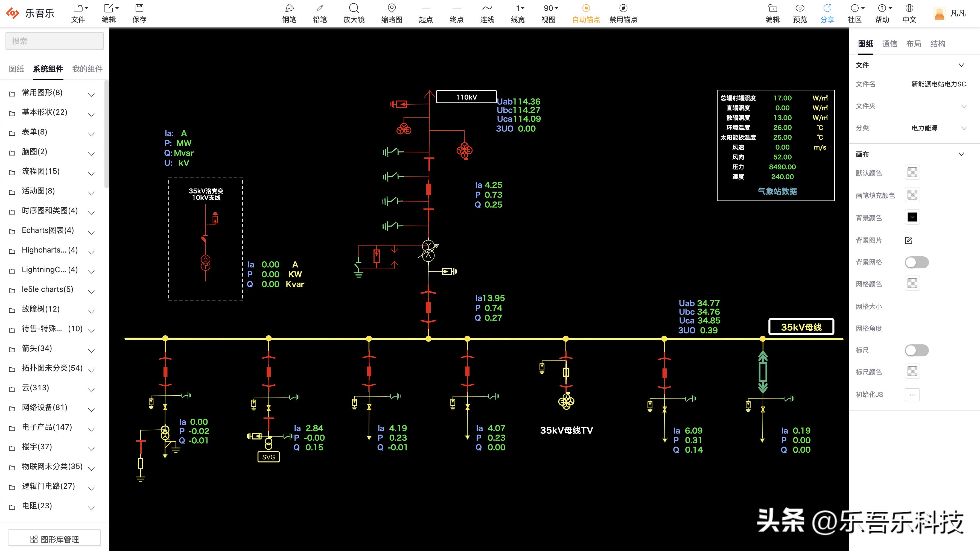980x551 pixels.
Task: Open the 背景颜色 black color swatch
Action: point(912,217)
